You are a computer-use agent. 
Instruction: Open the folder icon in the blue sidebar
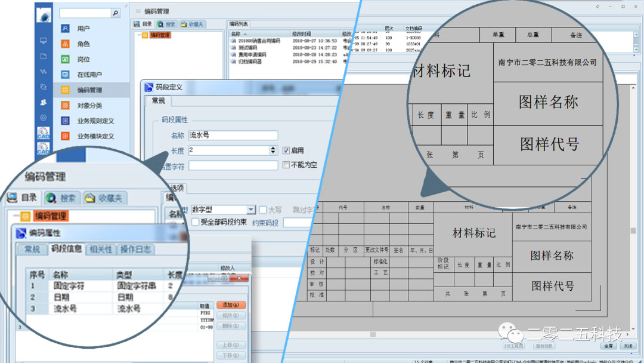pyautogui.click(x=44, y=56)
